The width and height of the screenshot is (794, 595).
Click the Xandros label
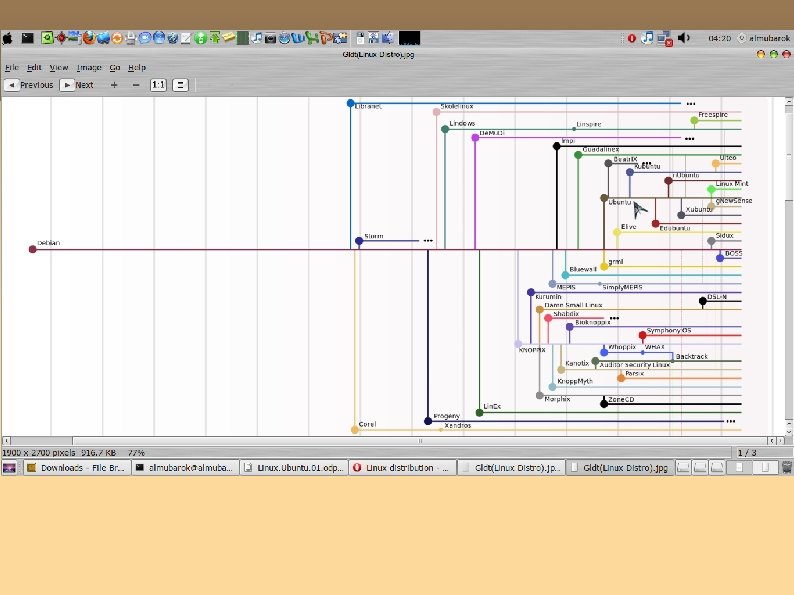[x=458, y=425]
